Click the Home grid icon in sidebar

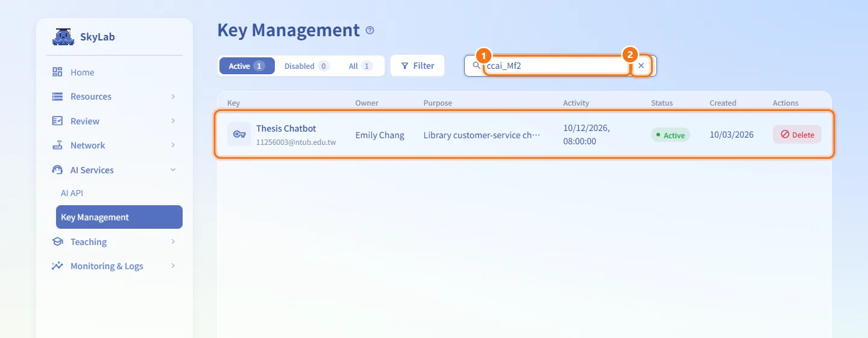coord(58,72)
